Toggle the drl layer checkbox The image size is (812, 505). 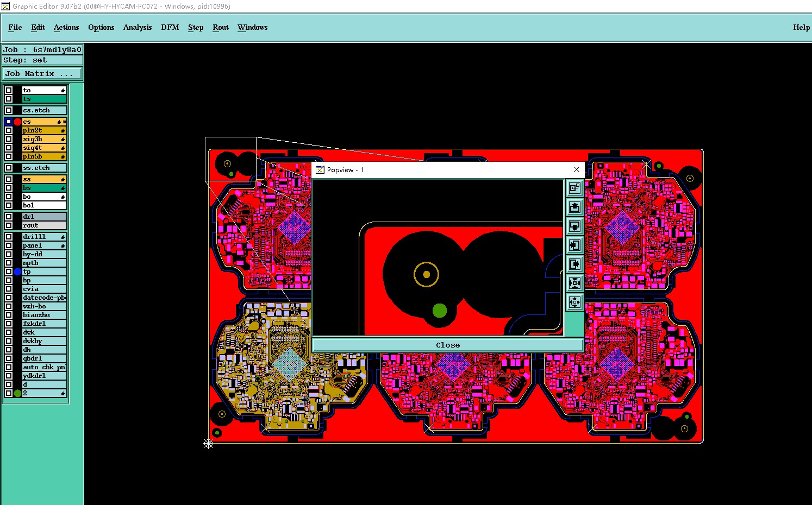(x=9, y=217)
